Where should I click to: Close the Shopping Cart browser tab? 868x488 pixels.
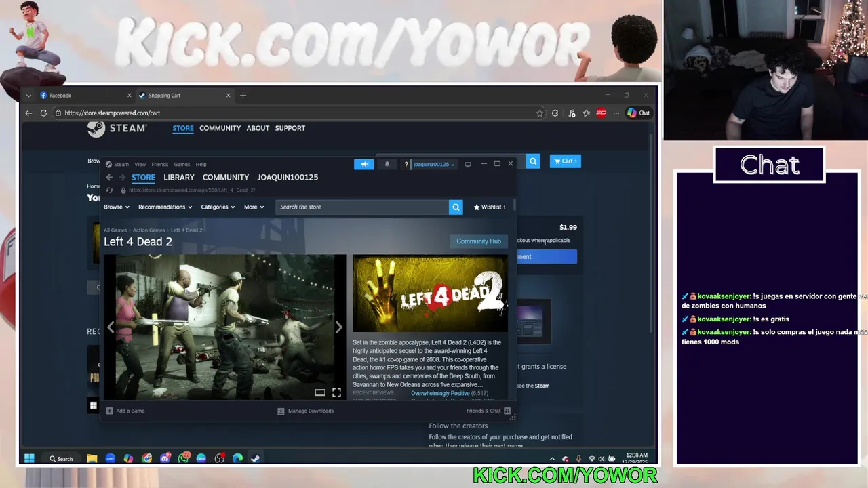pos(229,96)
